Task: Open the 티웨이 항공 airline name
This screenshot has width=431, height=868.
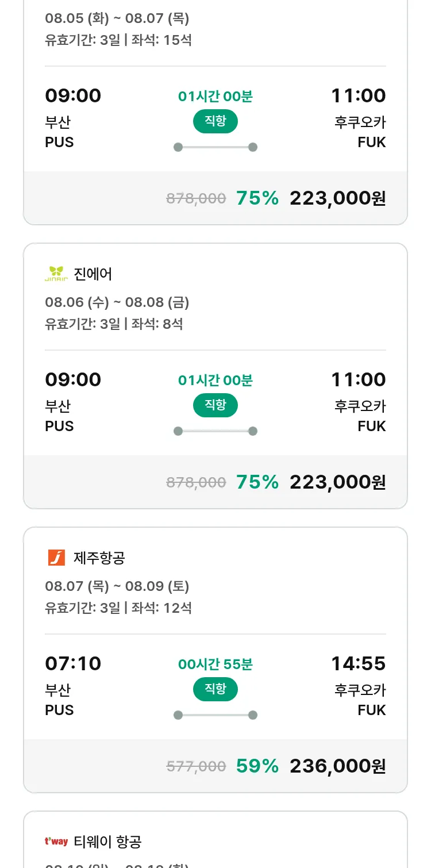Action: 107,842
